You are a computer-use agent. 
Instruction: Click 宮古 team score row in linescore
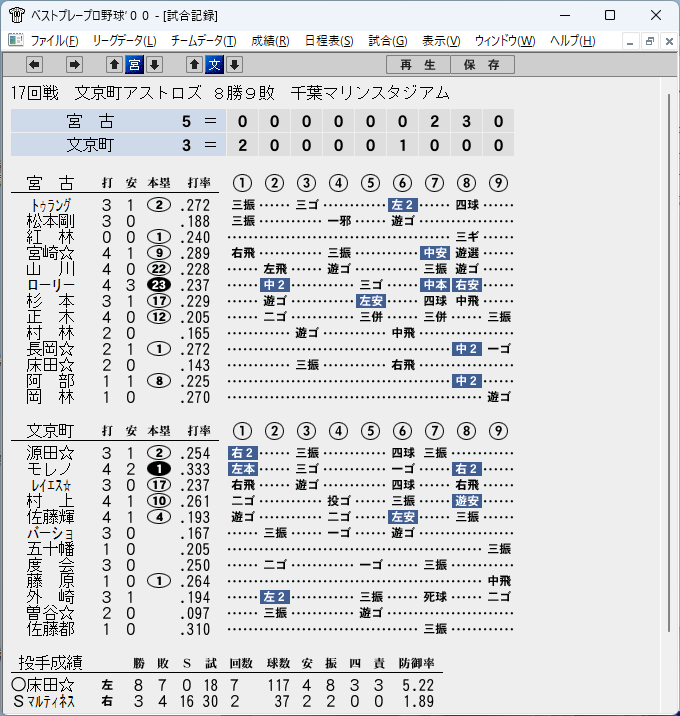tap(262, 121)
